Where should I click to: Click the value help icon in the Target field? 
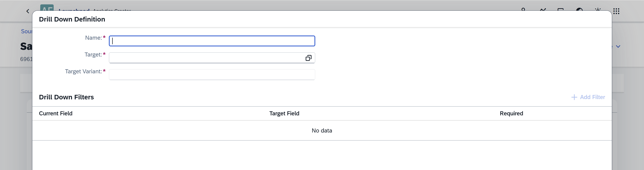pos(309,58)
